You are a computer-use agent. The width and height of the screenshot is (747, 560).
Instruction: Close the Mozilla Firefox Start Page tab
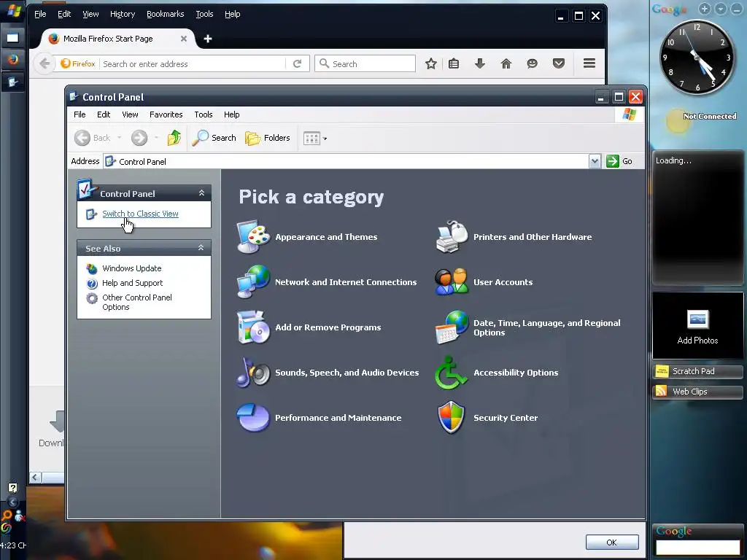(183, 39)
